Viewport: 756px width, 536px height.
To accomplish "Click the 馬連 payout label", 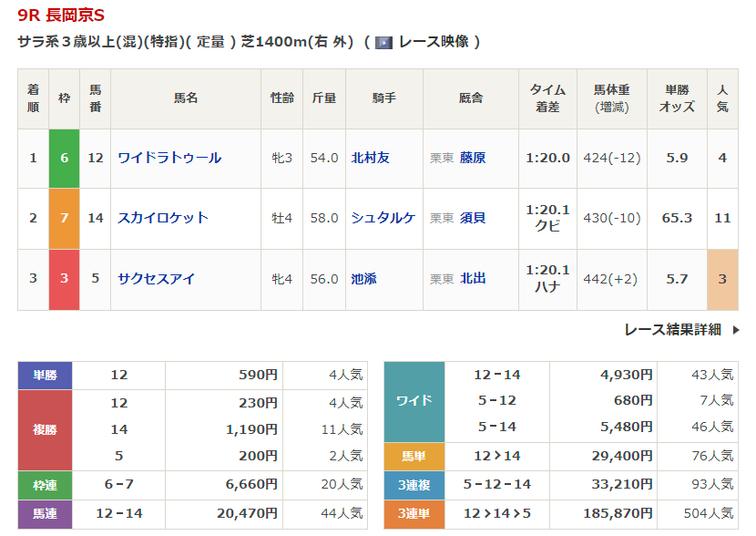I will pos(46,514).
